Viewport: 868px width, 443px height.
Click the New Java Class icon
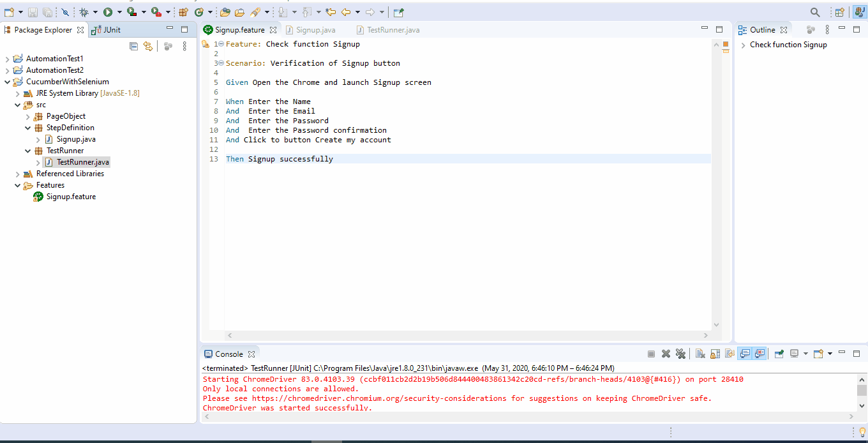(x=199, y=12)
